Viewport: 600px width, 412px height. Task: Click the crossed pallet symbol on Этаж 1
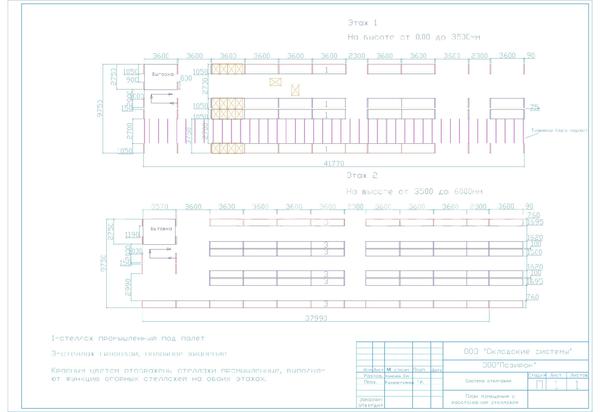click(275, 84)
